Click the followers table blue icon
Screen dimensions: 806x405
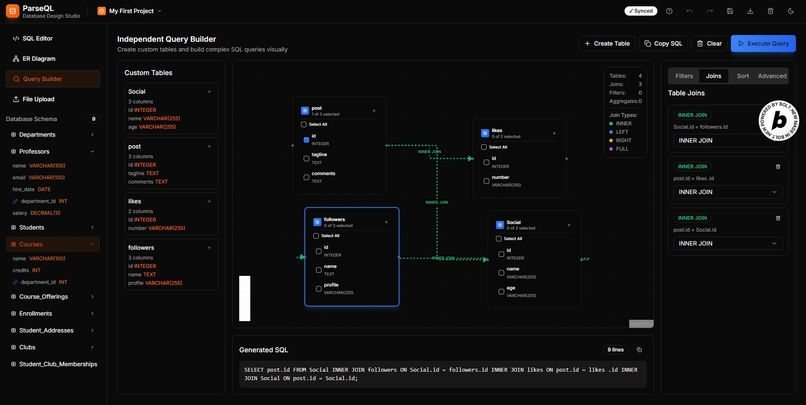pos(317,222)
